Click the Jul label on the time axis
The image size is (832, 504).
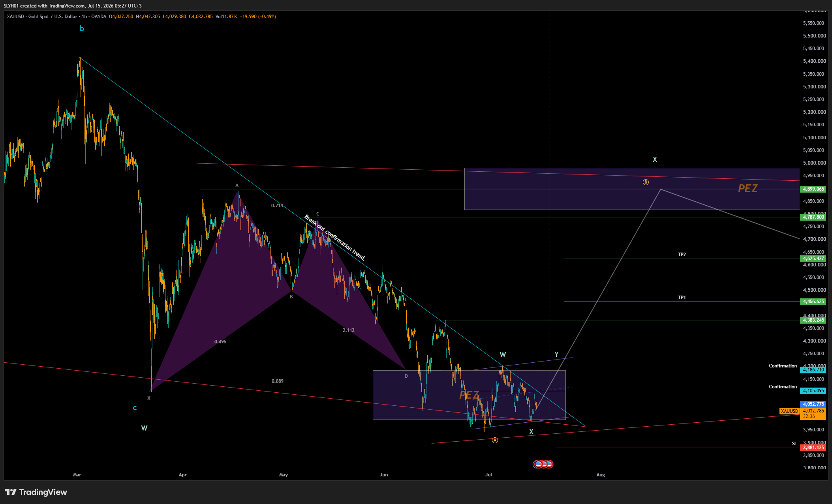(x=488, y=475)
